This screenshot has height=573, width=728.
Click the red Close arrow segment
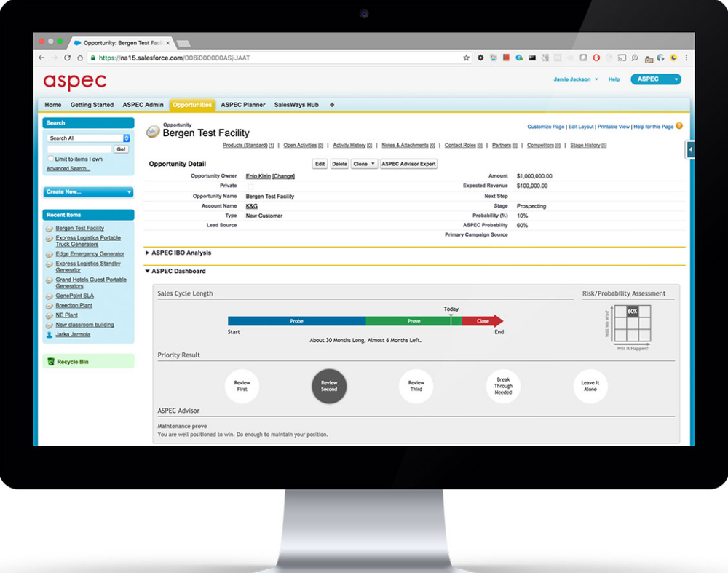click(483, 321)
